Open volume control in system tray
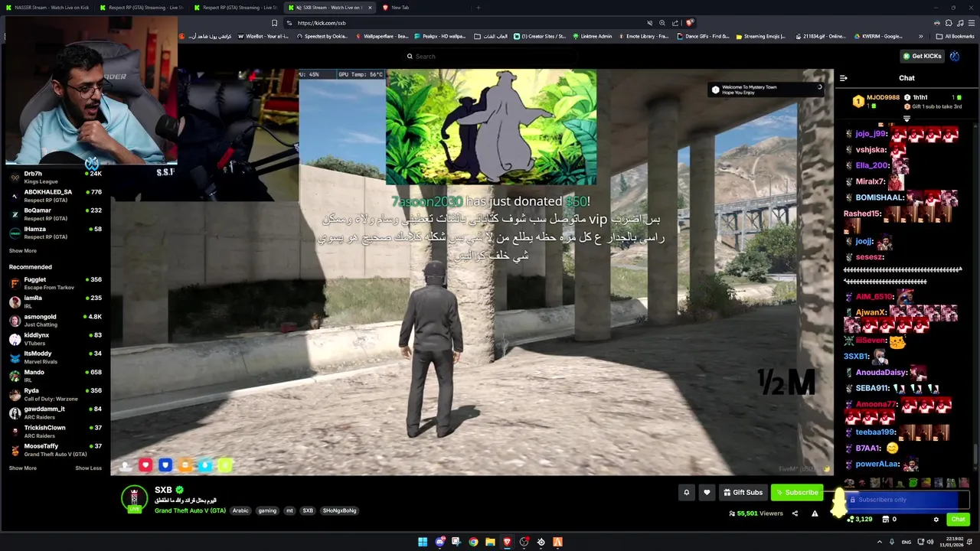The height and width of the screenshot is (551, 980). click(x=930, y=542)
